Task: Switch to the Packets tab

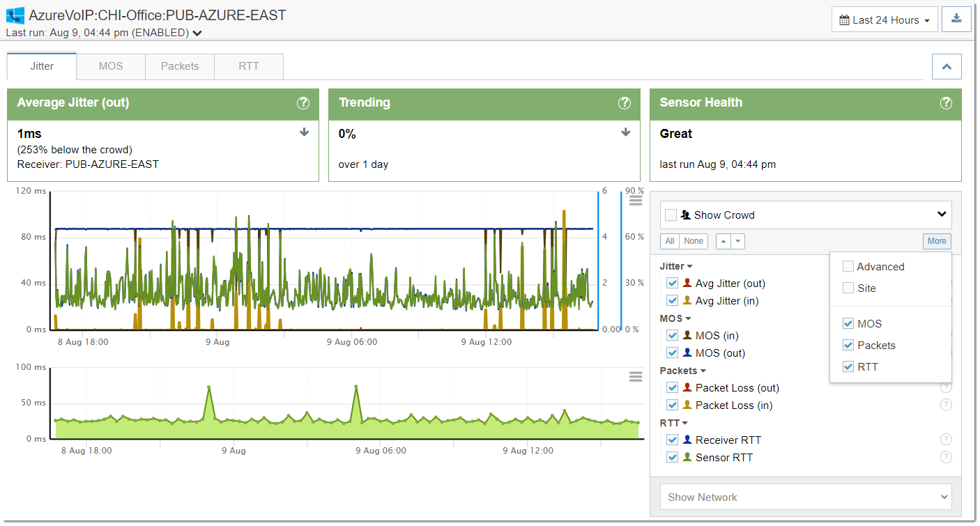Action: click(x=180, y=66)
